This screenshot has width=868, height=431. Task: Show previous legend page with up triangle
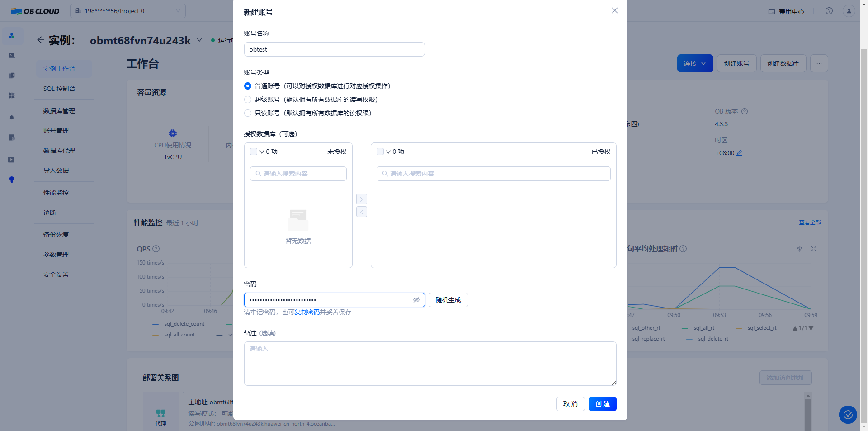tap(795, 328)
